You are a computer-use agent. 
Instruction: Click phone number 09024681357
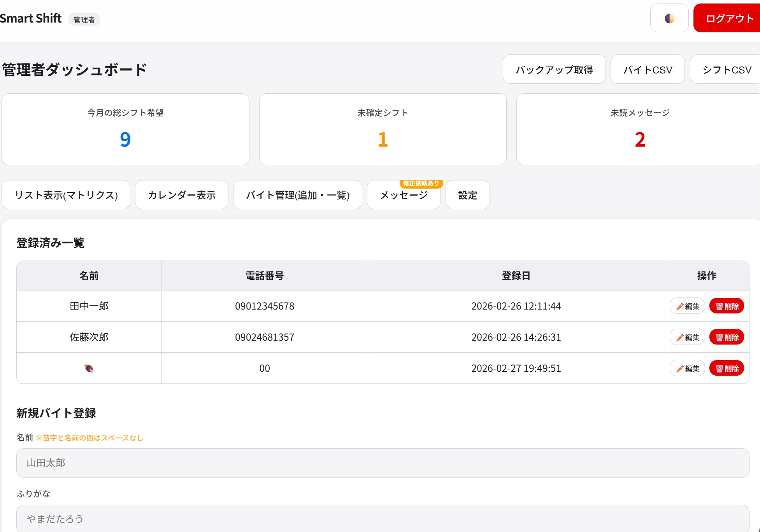[x=265, y=337]
